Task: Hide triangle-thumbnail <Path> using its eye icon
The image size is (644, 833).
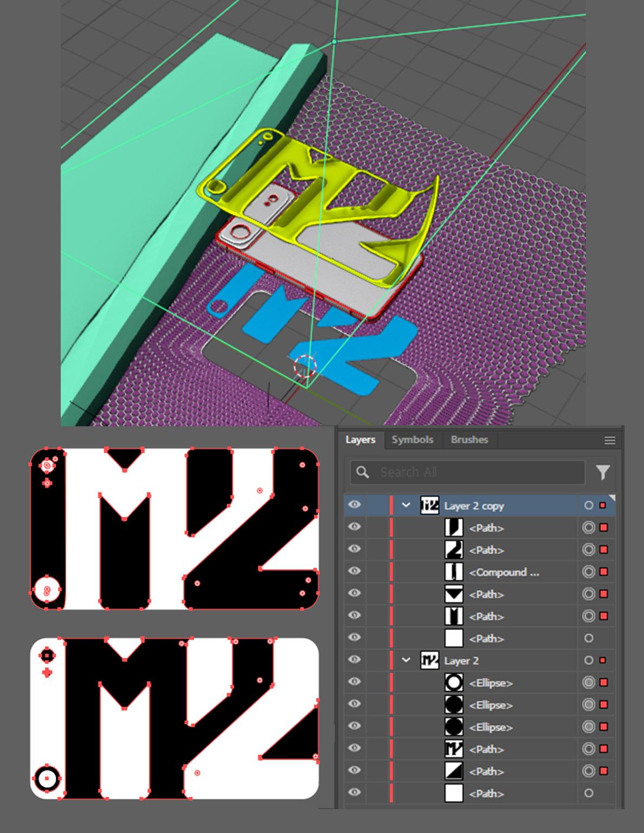Action: pyautogui.click(x=354, y=593)
